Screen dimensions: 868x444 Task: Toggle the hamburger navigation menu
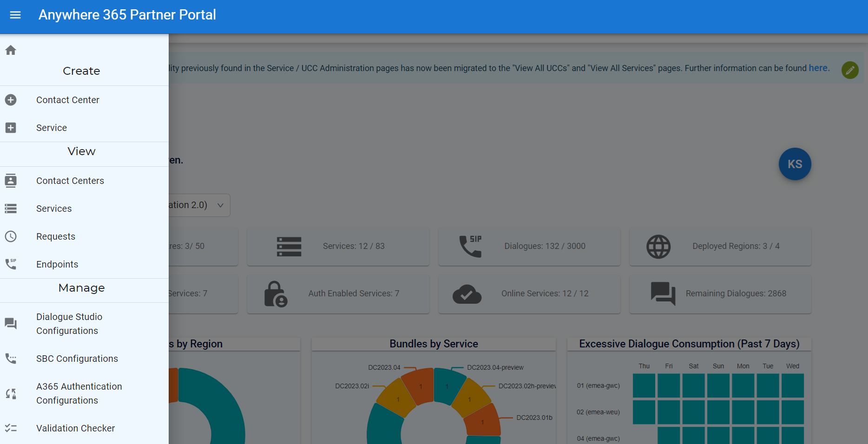click(x=15, y=15)
